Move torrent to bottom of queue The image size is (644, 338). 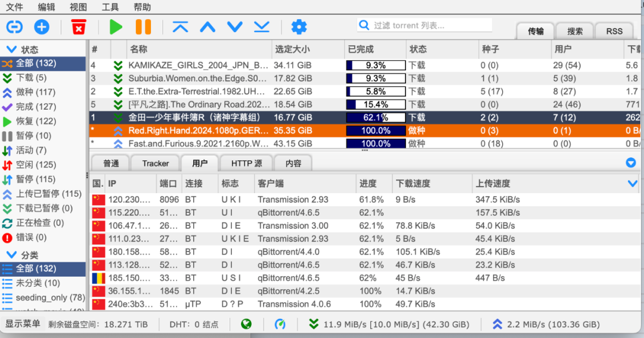(262, 27)
